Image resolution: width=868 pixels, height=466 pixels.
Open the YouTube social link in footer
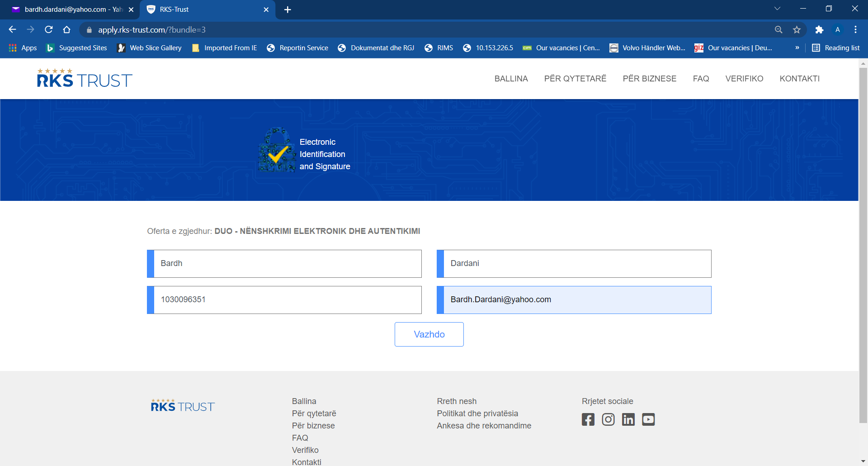point(648,419)
